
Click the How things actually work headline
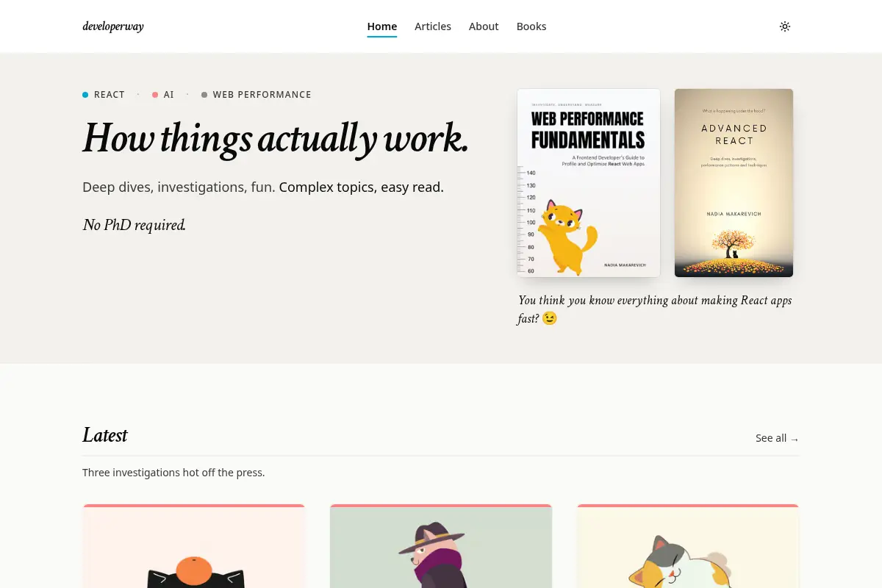point(275,137)
